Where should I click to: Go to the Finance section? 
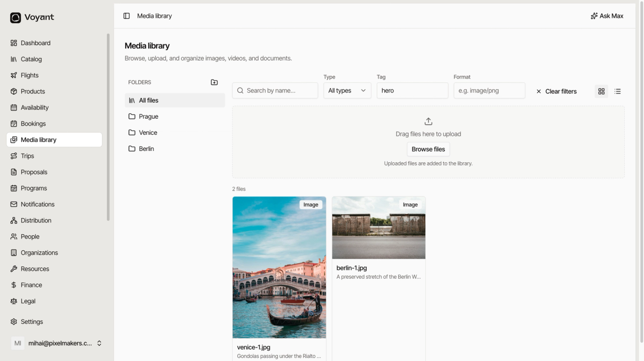[54, 285]
